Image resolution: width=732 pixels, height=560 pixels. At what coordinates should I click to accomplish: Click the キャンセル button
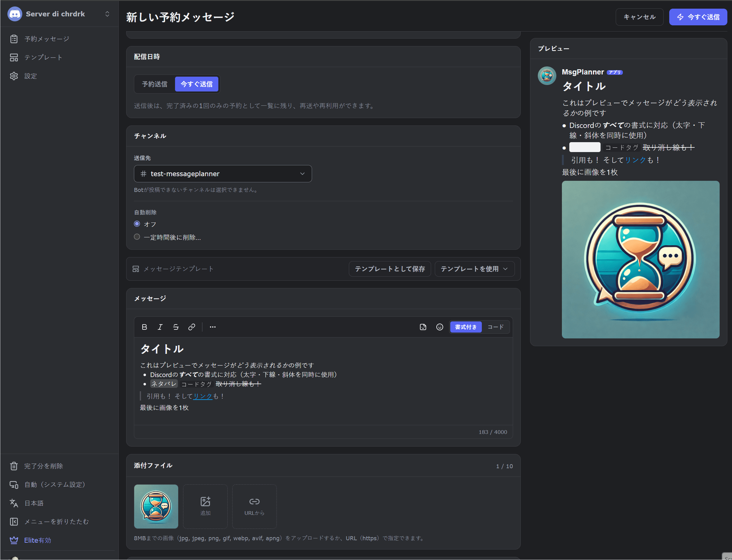[639, 17]
